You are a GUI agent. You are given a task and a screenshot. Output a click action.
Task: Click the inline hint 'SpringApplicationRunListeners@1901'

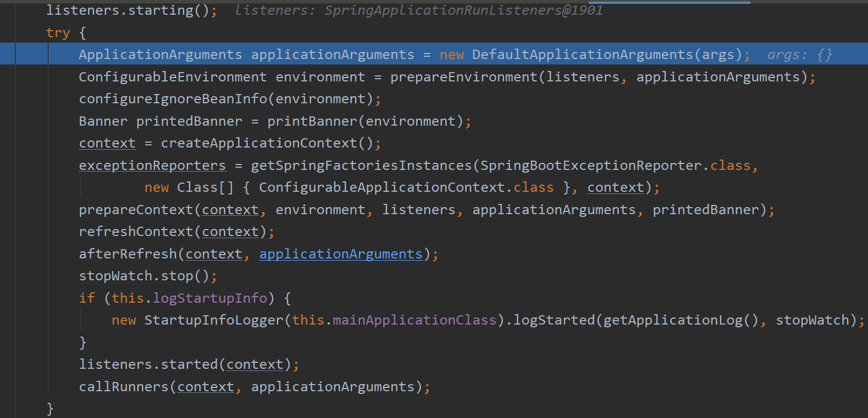point(464,10)
